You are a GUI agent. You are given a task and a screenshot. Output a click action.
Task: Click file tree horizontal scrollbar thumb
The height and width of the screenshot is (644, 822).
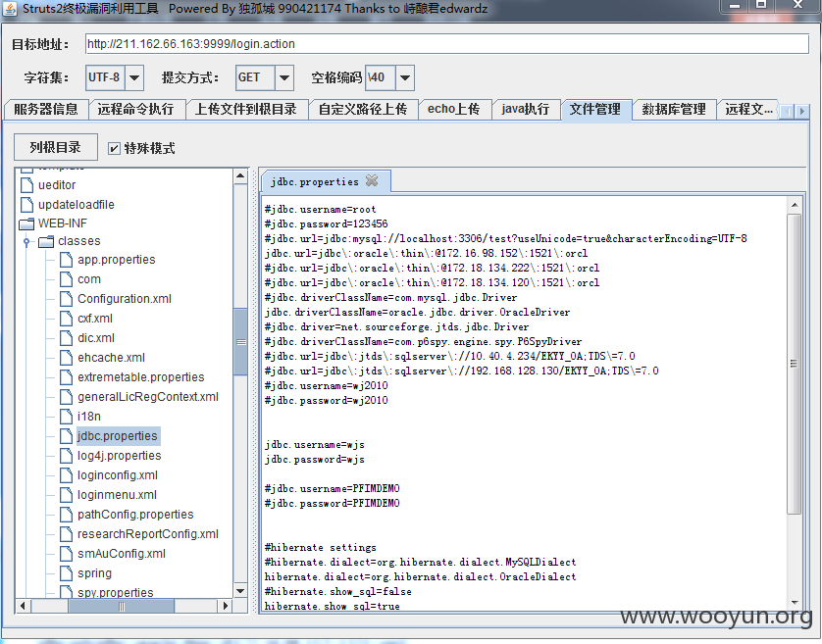pyautogui.click(x=122, y=606)
